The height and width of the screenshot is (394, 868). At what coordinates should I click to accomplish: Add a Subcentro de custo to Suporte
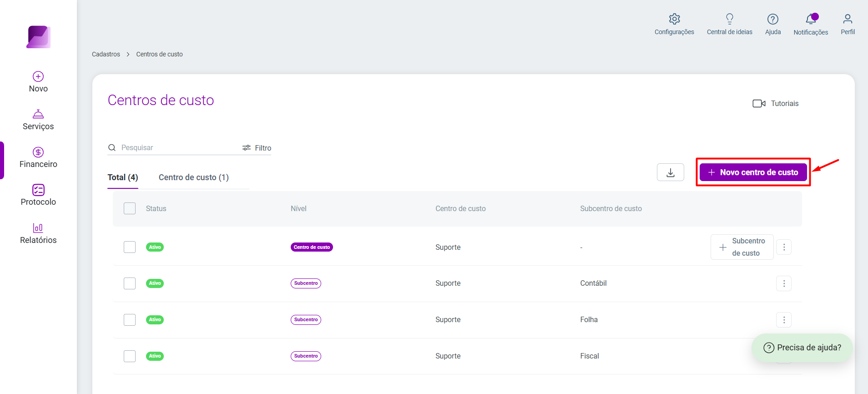(x=742, y=247)
